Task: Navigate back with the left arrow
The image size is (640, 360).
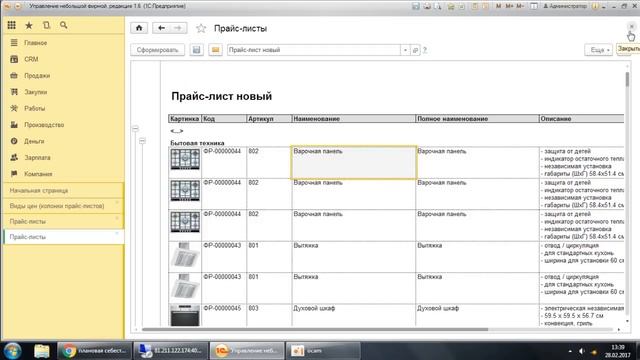Action: [x=161, y=28]
